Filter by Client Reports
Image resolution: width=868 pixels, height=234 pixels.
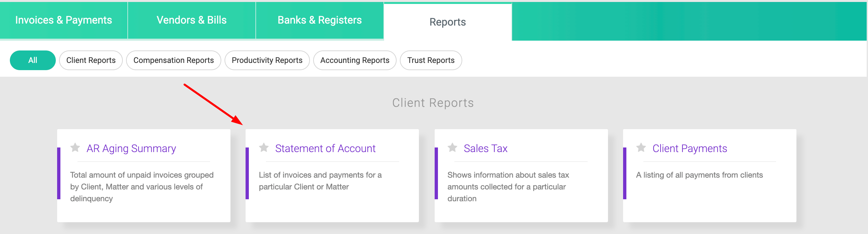[91, 60]
